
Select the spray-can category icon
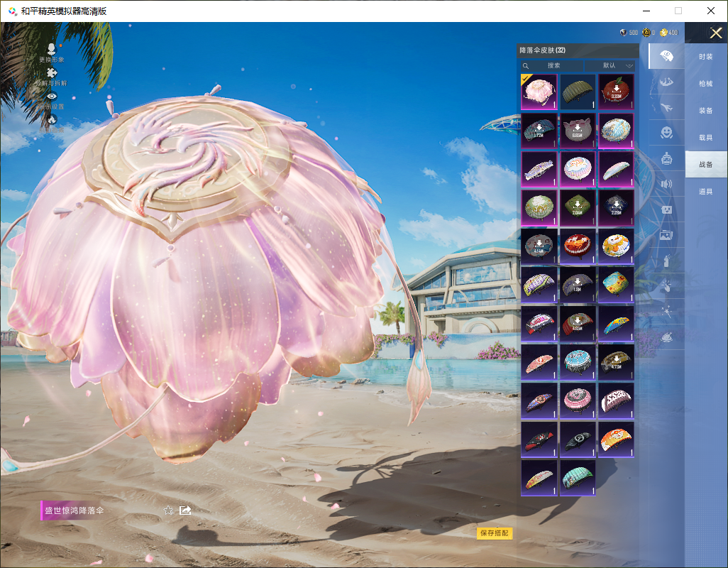pyautogui.click(x=666, y=261)
